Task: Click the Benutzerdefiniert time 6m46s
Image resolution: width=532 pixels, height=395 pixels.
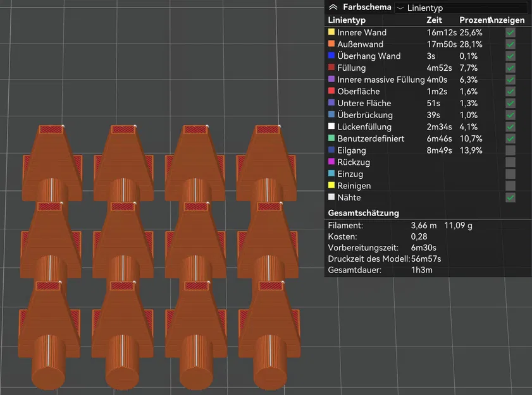Action: [x=439, y=138]
